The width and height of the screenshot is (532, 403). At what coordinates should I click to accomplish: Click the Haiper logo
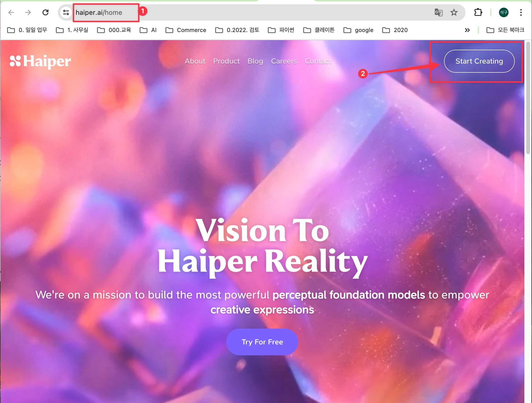point(40,61)
